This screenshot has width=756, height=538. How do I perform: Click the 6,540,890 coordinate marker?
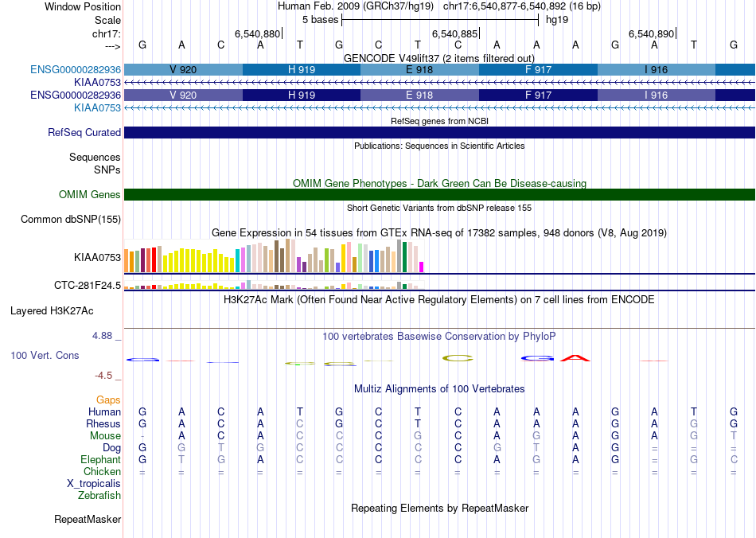(x=651, y=33)
